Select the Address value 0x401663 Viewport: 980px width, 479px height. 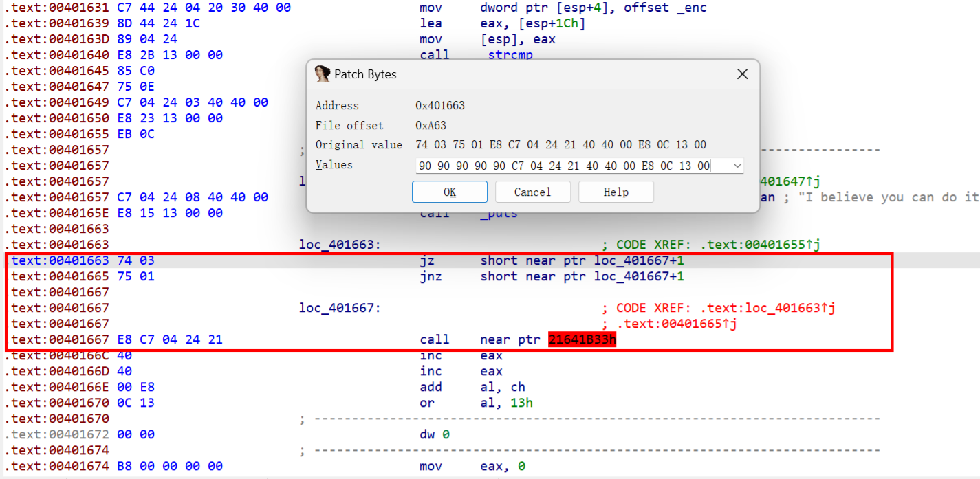440,106
